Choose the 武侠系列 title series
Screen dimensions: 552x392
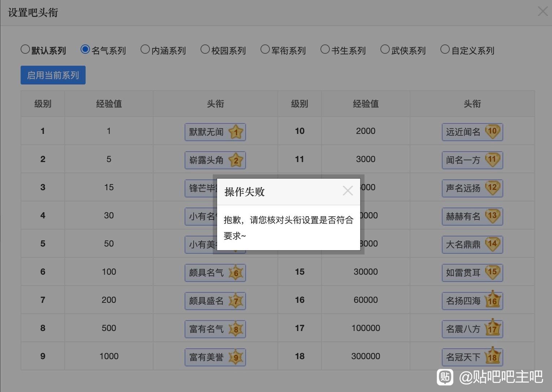tap(385, 49)
